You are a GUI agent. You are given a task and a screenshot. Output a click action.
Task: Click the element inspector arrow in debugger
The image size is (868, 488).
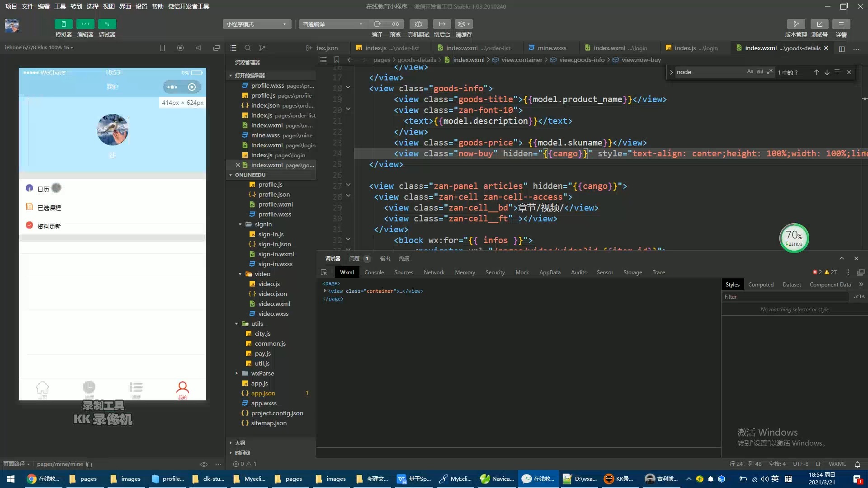click(x=324, y=272)
